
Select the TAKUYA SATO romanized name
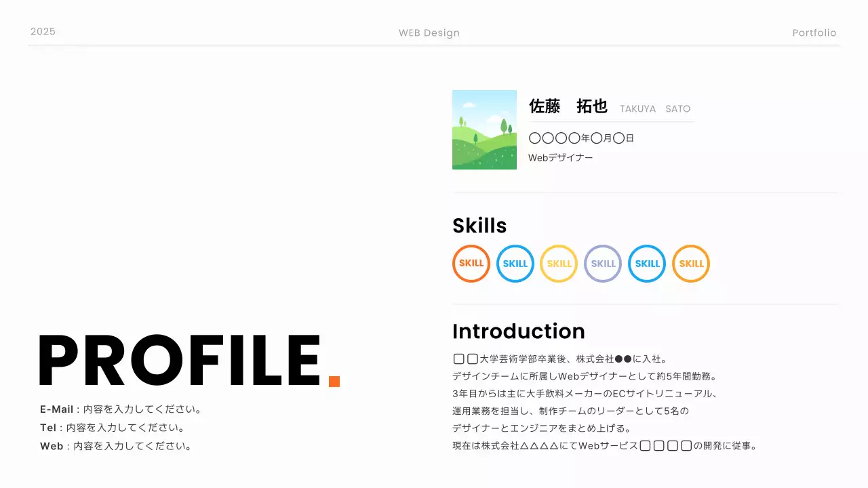tap(656, 108)
